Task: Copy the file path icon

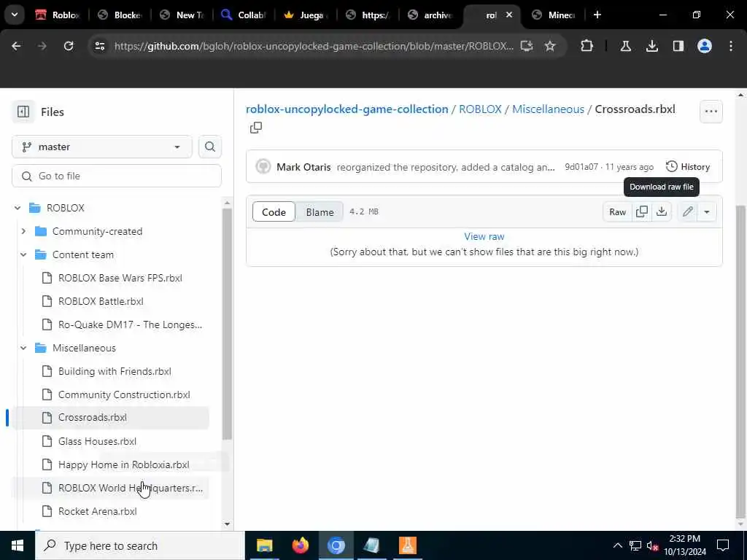Action: (256, 128)
